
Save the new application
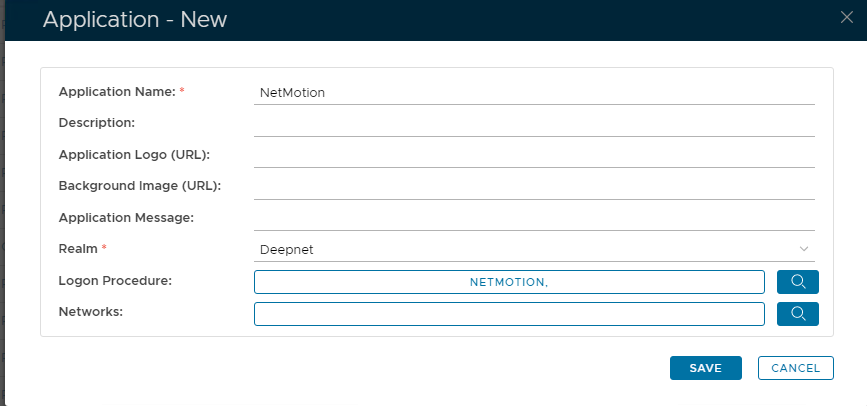[705, 368]
